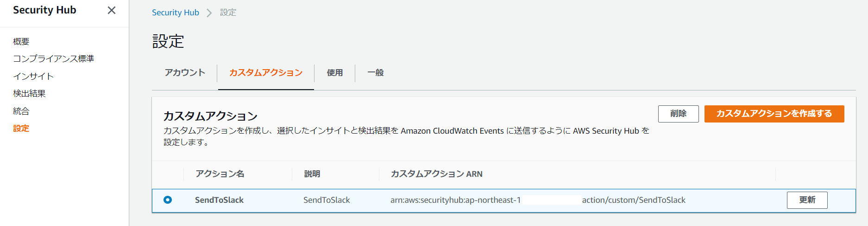Click the SendToSlack action name cell

point(219,200)
